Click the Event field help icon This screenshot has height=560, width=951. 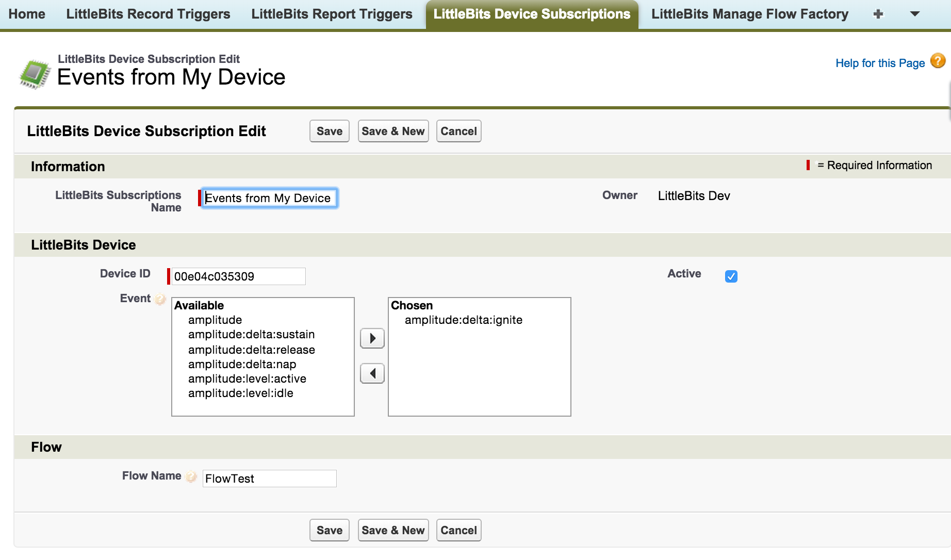(x=160, y=299)
